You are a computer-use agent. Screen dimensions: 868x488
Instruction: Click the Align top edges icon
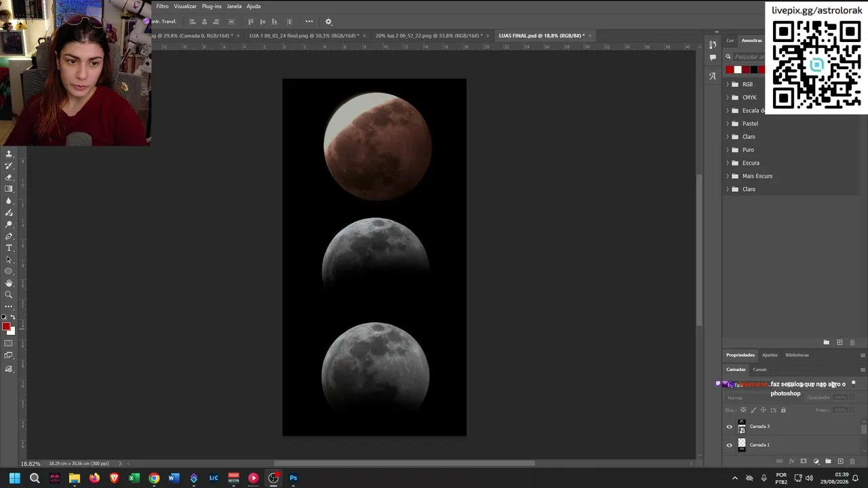[x=250, y=22]
